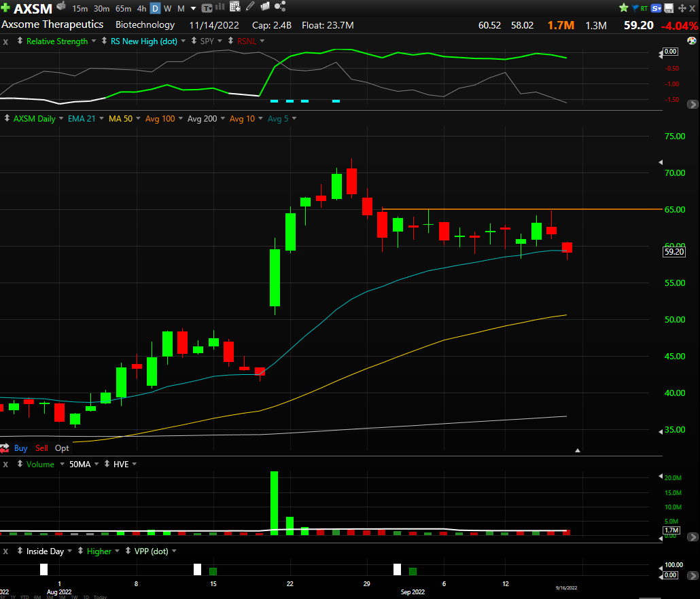
Task: Click the AXSM ticker symbol
Action: pyautogui.click(x=33, y=8)
